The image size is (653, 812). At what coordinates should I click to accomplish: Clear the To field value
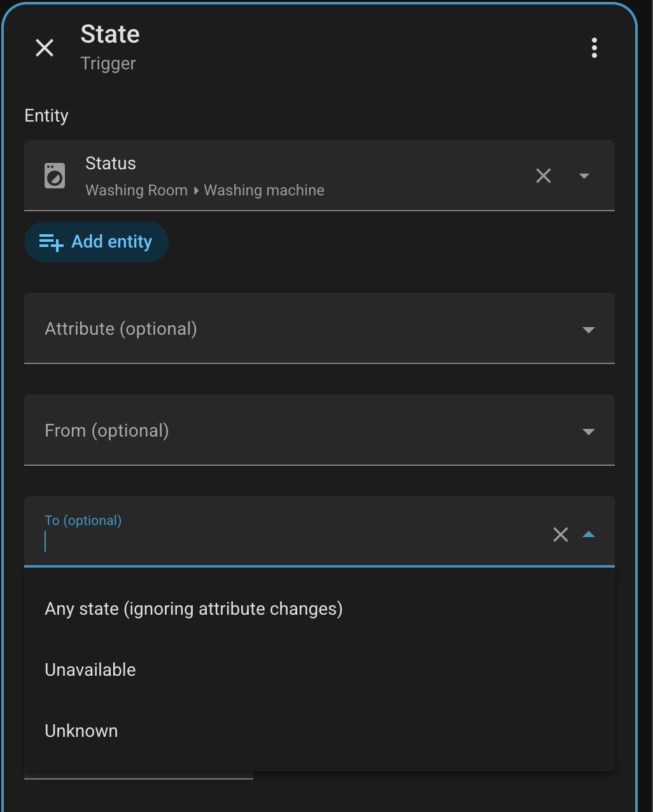point(561,535)
